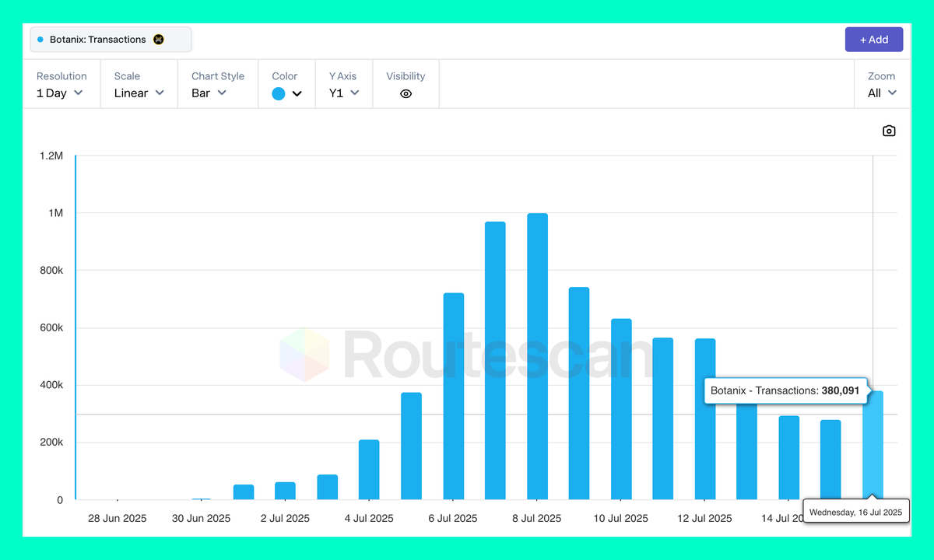Click the Botanix logo badge in series chip
This screenshot has height=560, width=934.
click(159, 40)
